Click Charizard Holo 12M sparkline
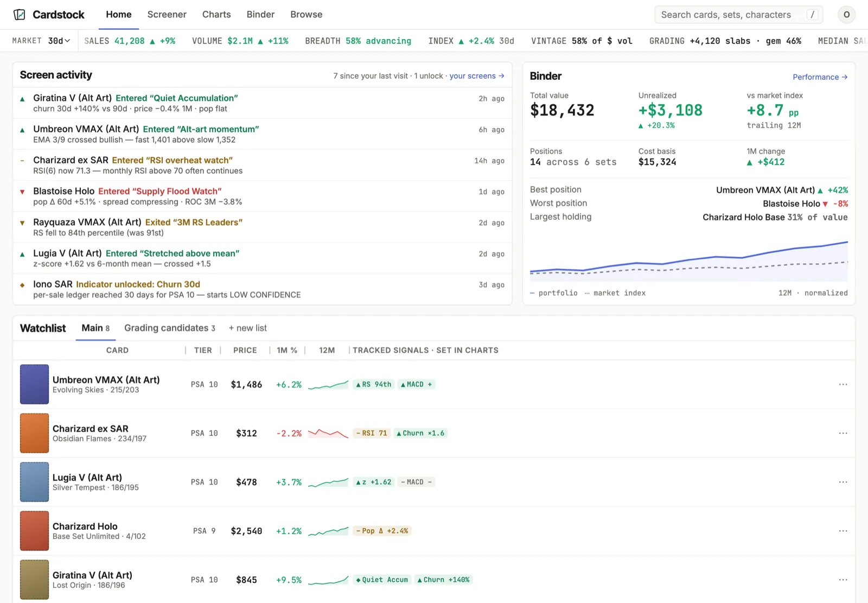868x603 pixels. coord(328,531)
